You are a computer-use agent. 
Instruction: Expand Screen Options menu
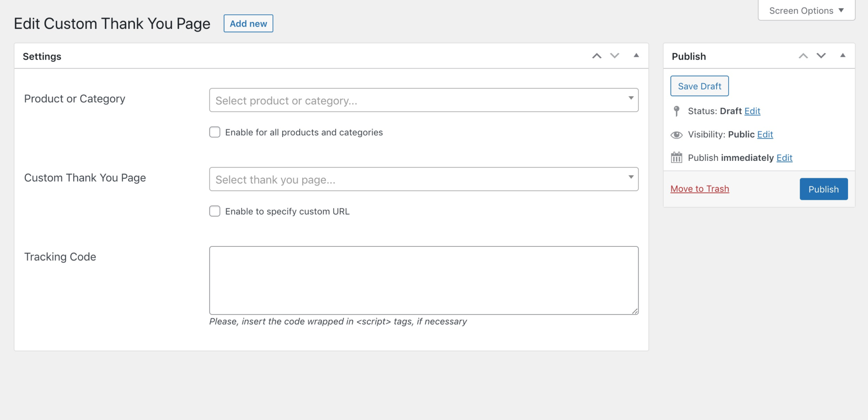(806, 11)
